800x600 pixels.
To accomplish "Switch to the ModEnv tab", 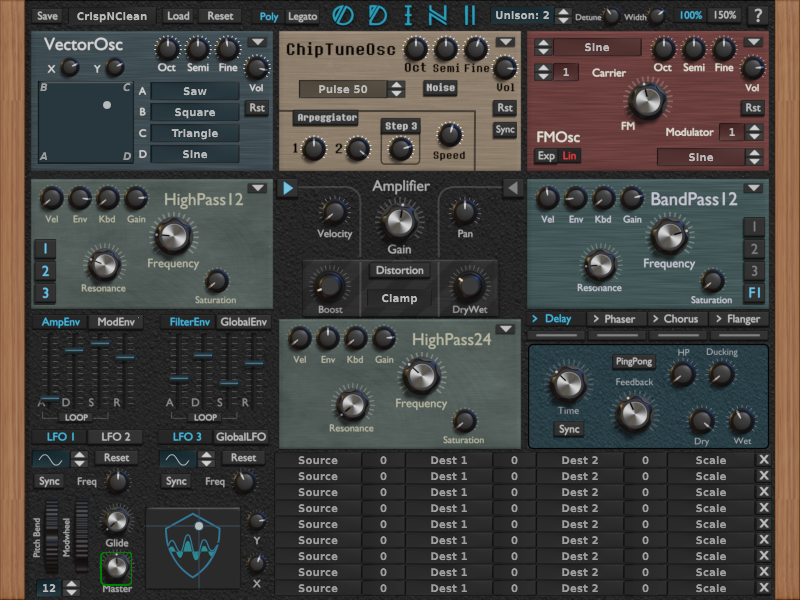I will coord(116,322).
